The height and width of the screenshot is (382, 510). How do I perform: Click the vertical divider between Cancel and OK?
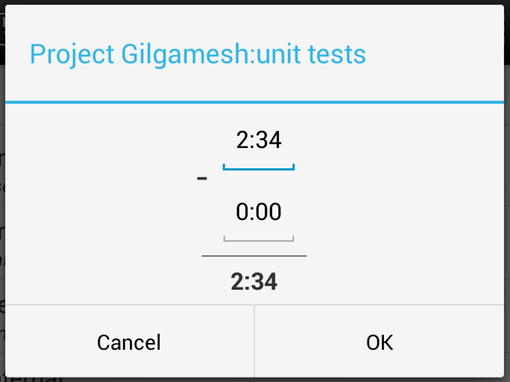pos(254,341)
